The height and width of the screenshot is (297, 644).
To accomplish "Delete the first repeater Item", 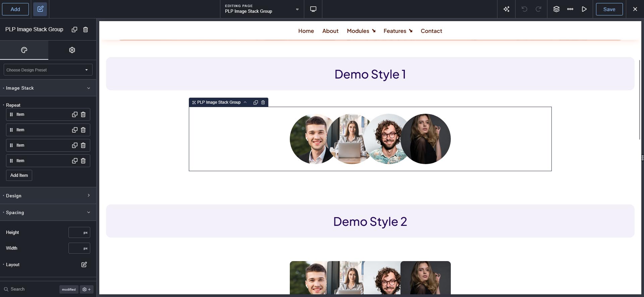I will point(83,114).
